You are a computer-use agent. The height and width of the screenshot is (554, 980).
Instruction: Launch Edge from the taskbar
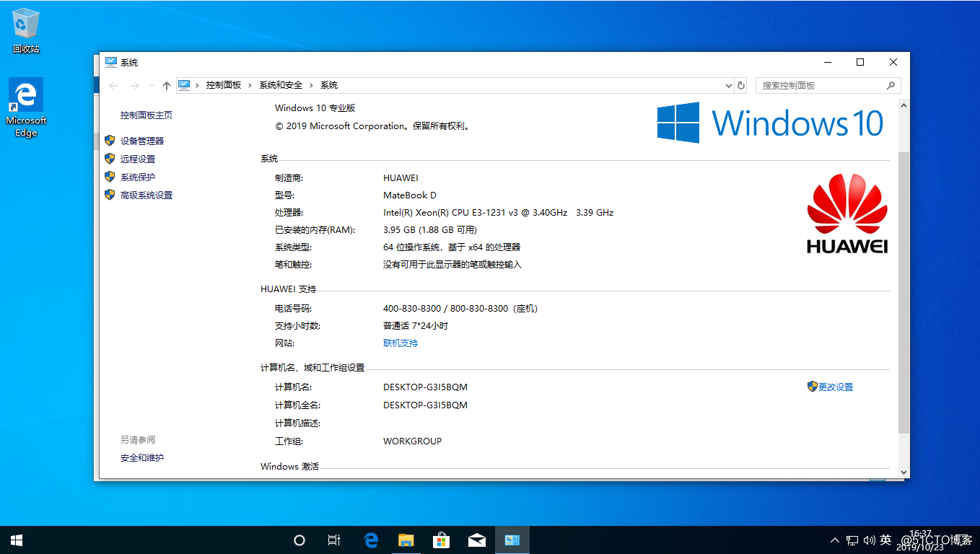pyautogui.click(x=371, y=540)
